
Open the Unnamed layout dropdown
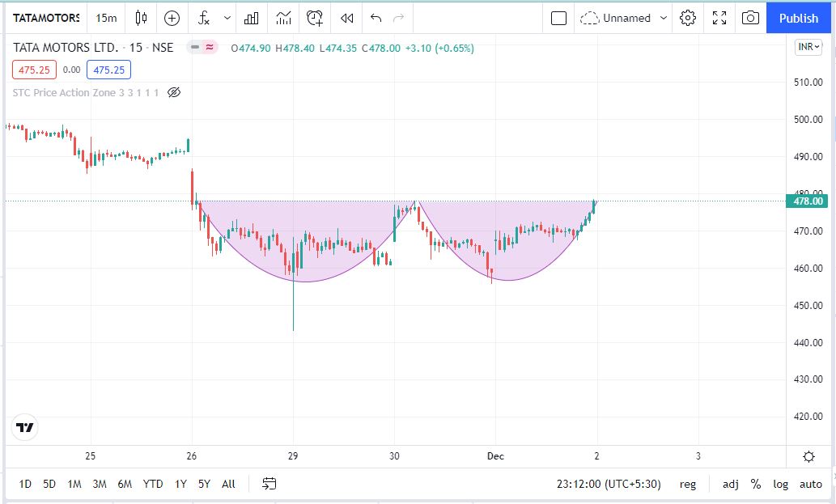664,18
